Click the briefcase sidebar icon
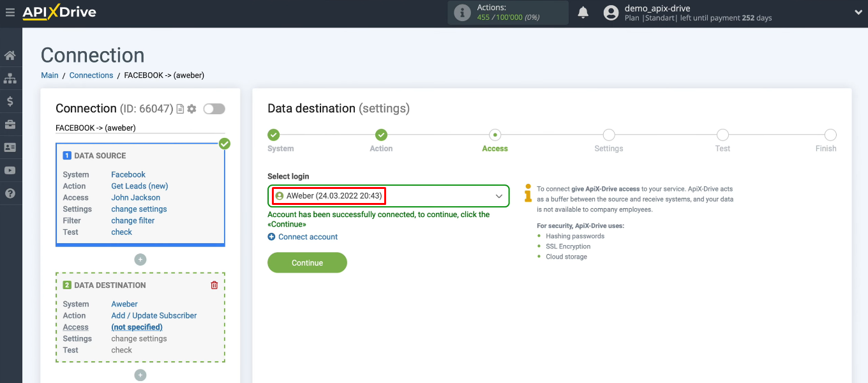 coord(10,124)
